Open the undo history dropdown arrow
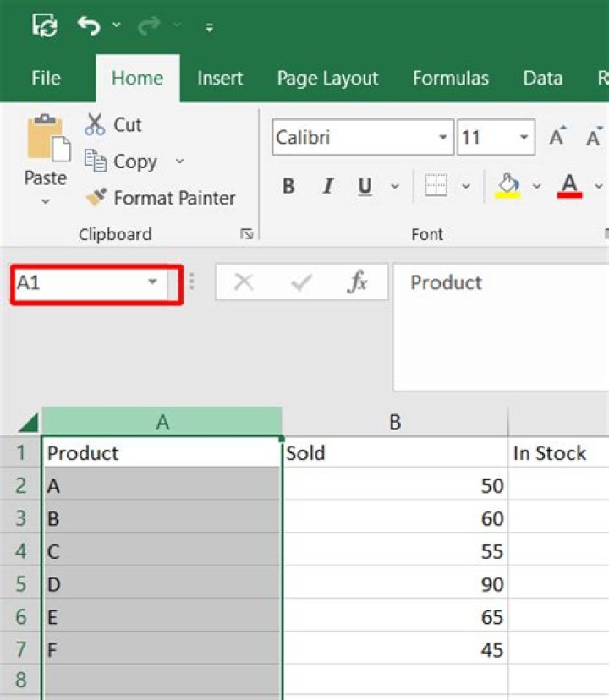Screen dimensions: 609x700 [117, 25]
